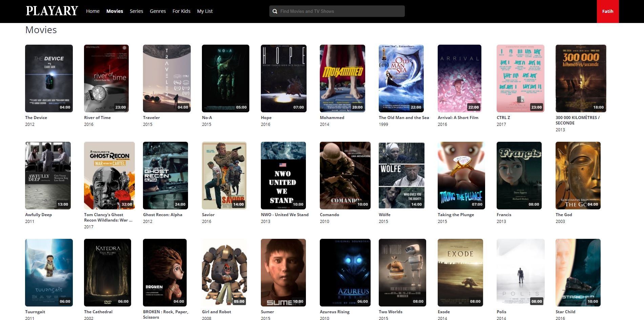Screen dimensions: 644x320
Task: Open 'The Old Man and the Sea'
Action: point(401,78)
